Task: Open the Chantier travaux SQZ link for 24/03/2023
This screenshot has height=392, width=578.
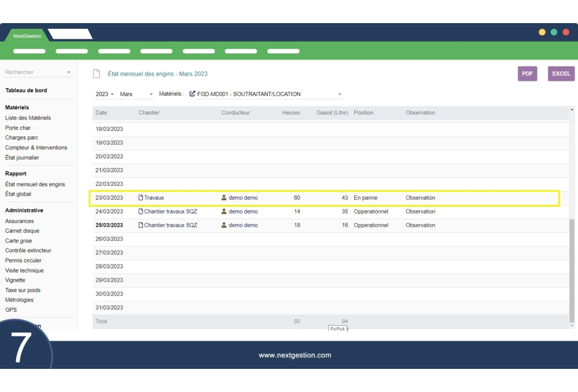Action: [171, 212]
